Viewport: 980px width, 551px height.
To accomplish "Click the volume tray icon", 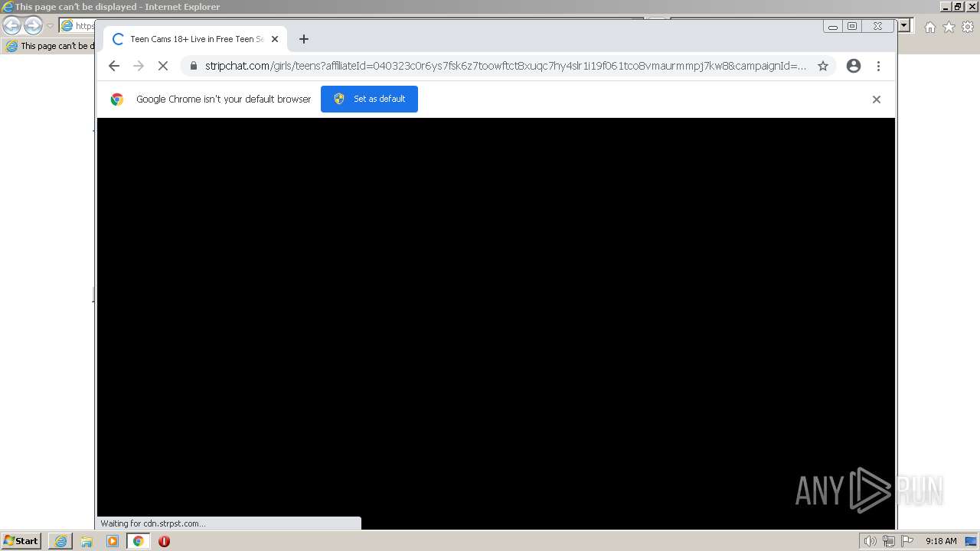I will (870, 541).
